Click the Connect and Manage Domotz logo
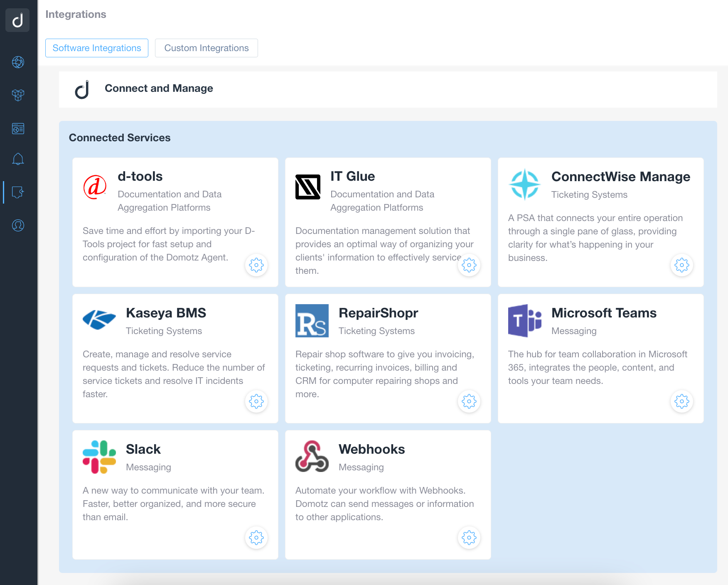The image size is (728, 585). tap(82, 89)
